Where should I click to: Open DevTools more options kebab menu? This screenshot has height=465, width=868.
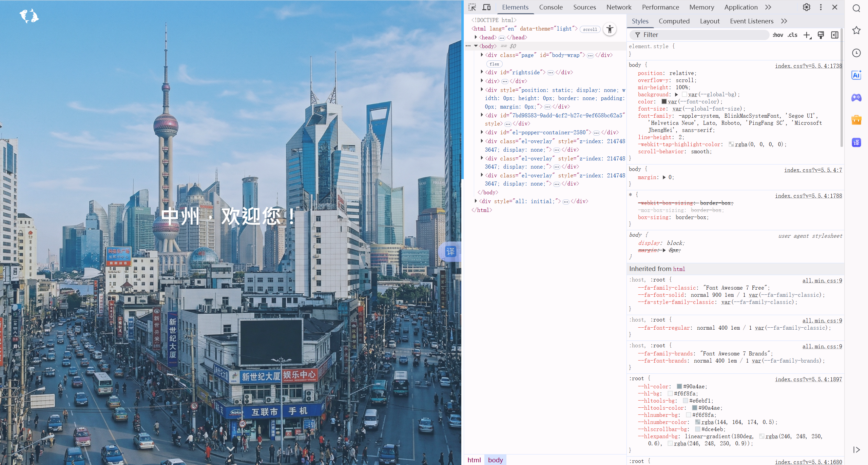click(821, 7)
